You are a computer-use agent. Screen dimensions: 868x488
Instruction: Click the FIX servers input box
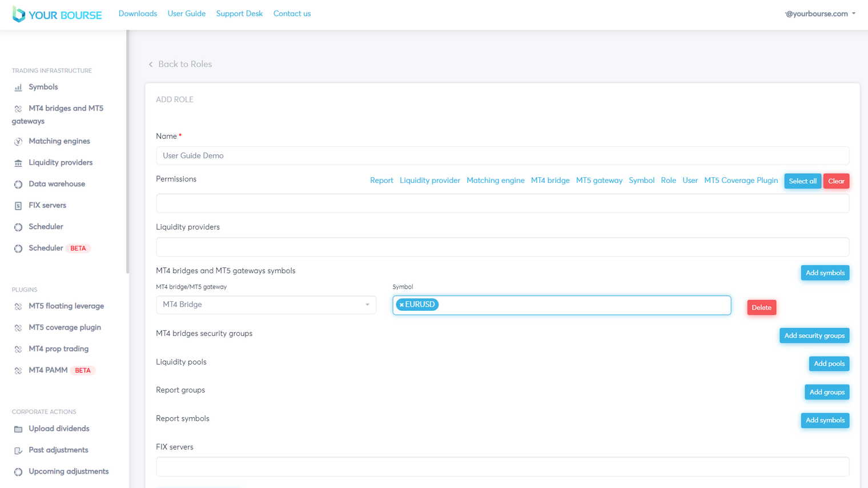coord(503,467)
